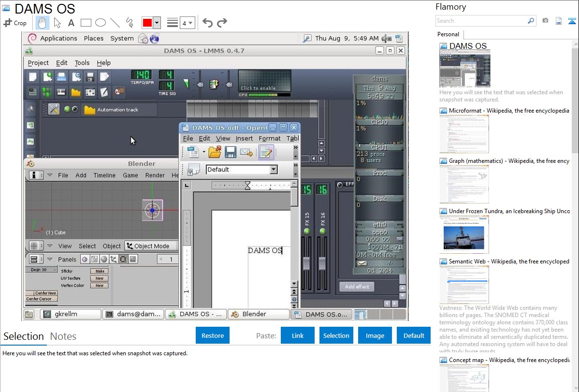Click the automation track wrench tools icon

point(54,109)
